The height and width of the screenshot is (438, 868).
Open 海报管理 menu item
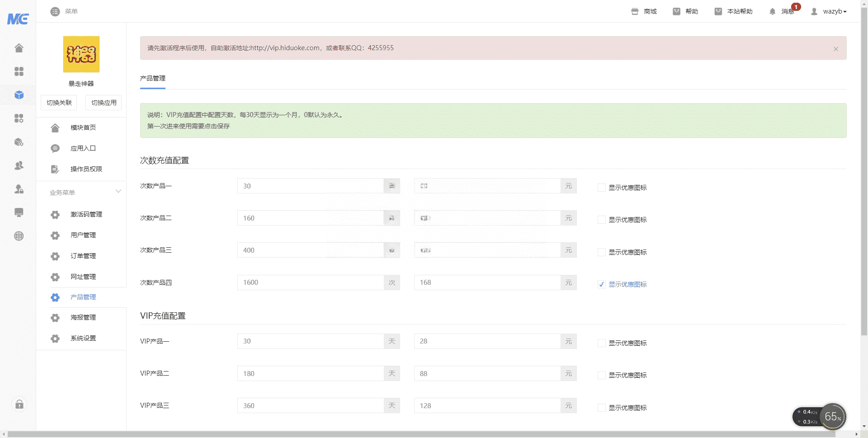[83, 317]
